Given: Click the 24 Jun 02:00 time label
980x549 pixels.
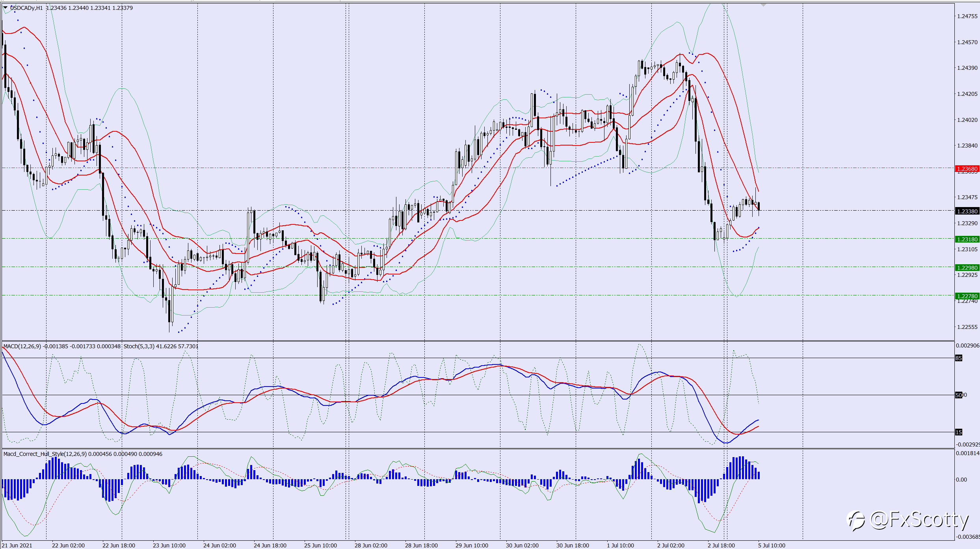Looking at the screenshot, I should pos(219,545).
